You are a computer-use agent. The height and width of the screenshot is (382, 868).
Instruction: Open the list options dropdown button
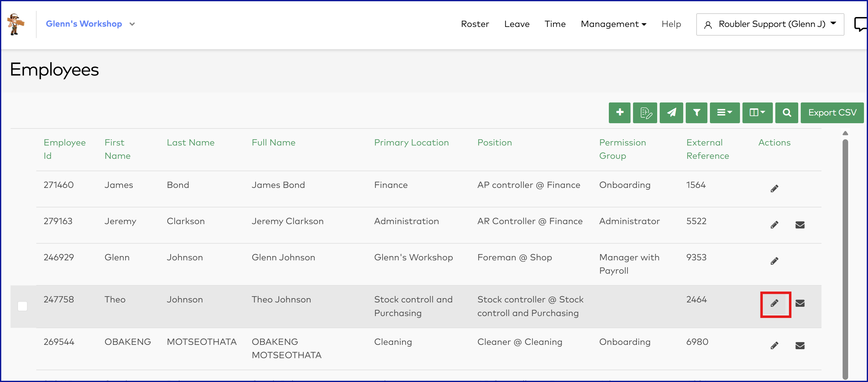pos(724,112)
